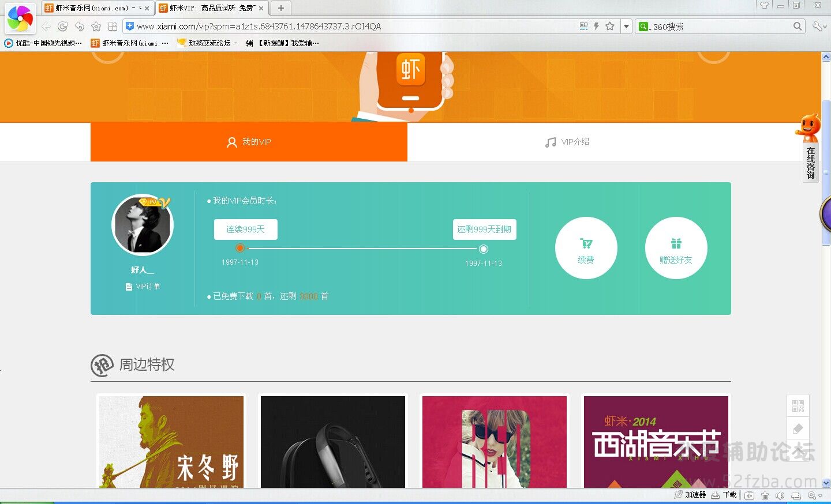831x504 pixels.
Task: Bookmark this page with the address bar star
Action: pyautogui.click(x=609, y=26)
